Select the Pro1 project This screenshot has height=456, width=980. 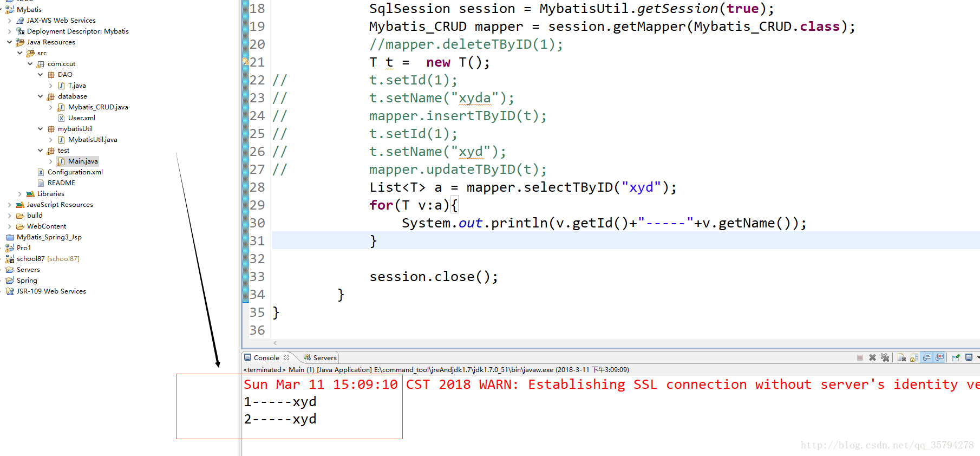[24, 248]
